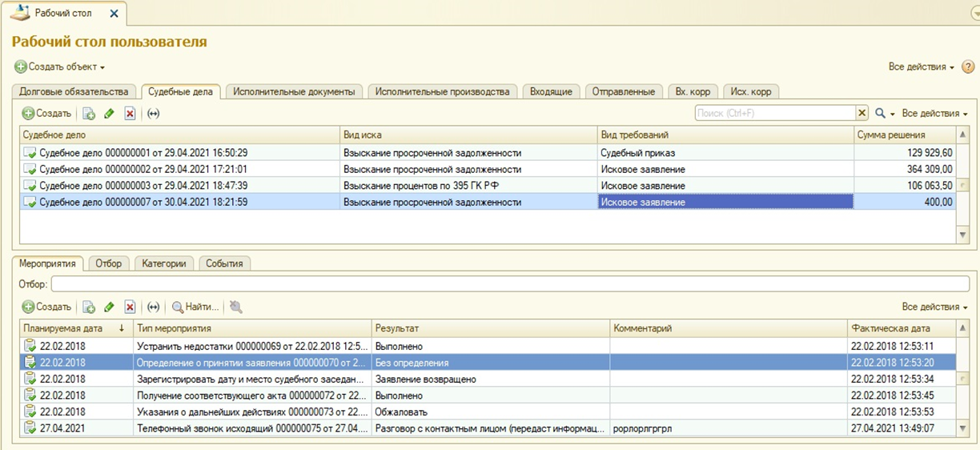
Task: Click the magnifier search icon beside the search field
Action: point(881,114)
